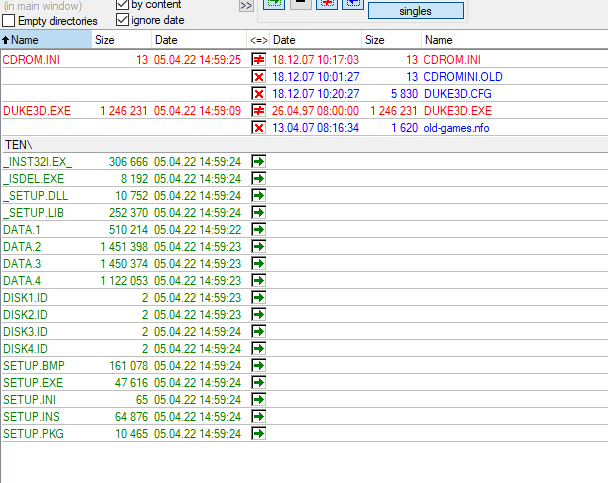Select the file name DISK2.ID
This screenshot has height=483, width=608.
[x=25, y=315]
